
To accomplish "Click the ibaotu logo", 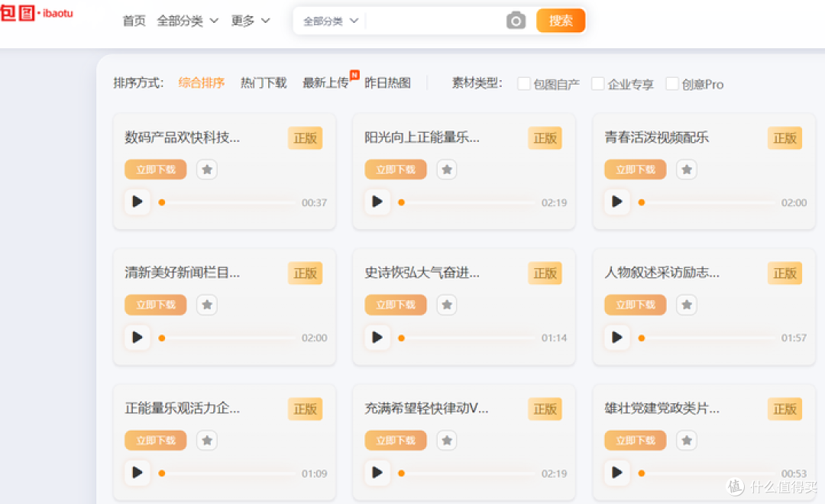I will tap(37, 13).
